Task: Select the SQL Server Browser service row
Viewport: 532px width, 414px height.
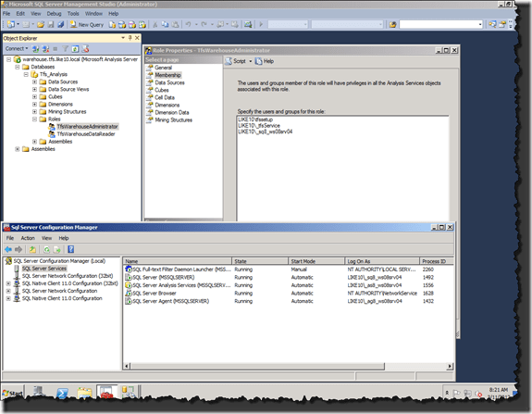Action: pos(289,293)
